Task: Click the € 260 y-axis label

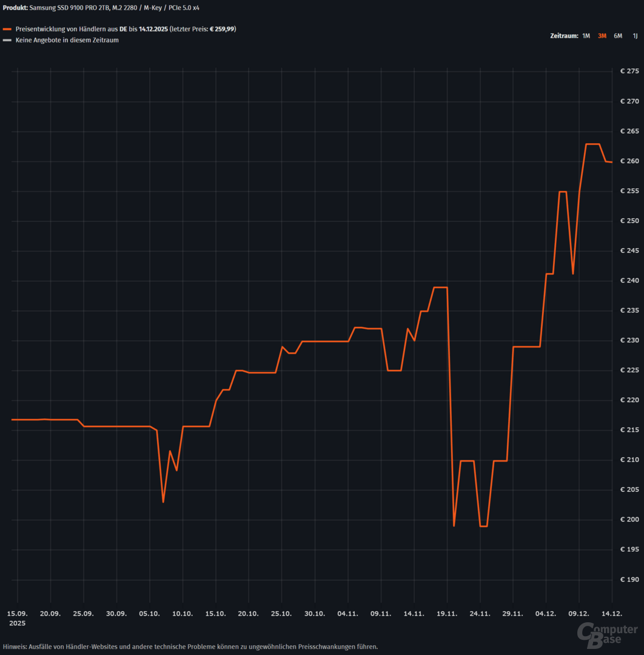Action: [x=629, y=161]
